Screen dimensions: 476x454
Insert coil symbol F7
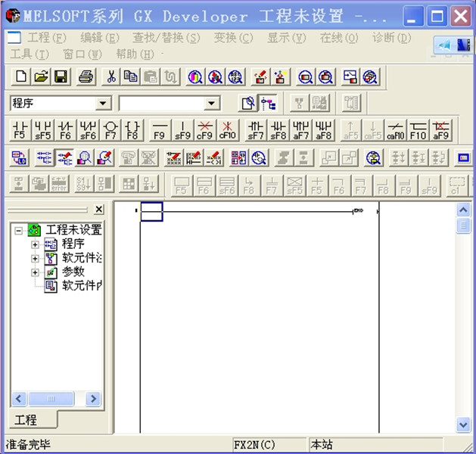coord(110,130)
